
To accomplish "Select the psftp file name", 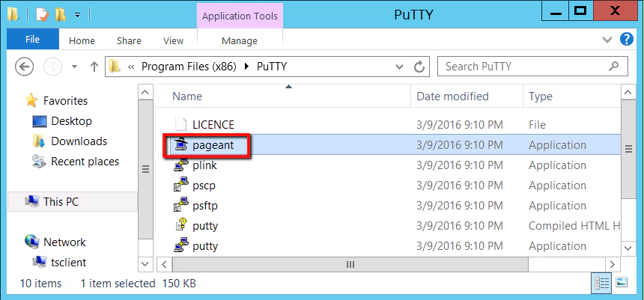I will point(205,206).
